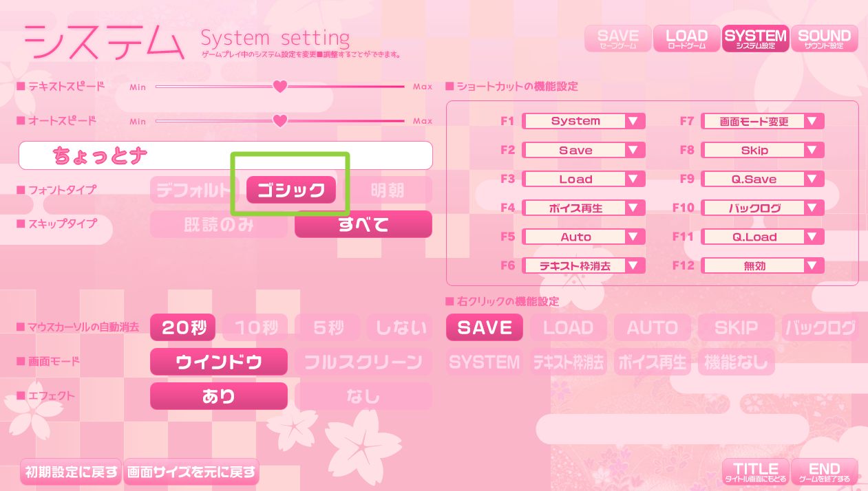This screenshot has width=868, height=491.
Task: Select the 明朝 font type
Action: 388,190
